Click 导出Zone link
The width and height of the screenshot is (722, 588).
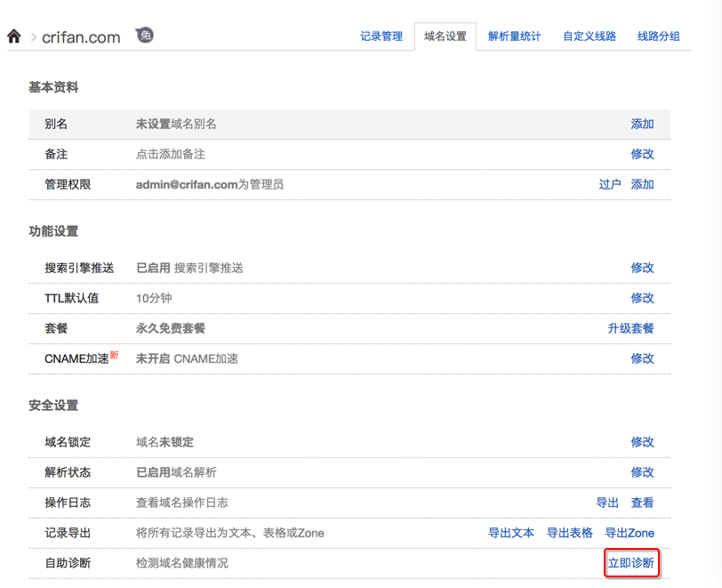(630, 533)
